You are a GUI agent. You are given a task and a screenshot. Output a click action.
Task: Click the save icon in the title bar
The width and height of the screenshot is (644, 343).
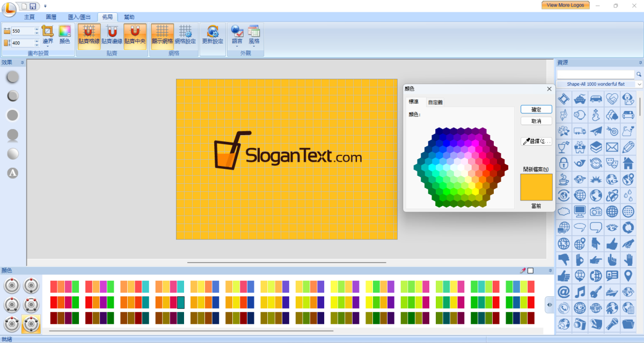[33, 6]
